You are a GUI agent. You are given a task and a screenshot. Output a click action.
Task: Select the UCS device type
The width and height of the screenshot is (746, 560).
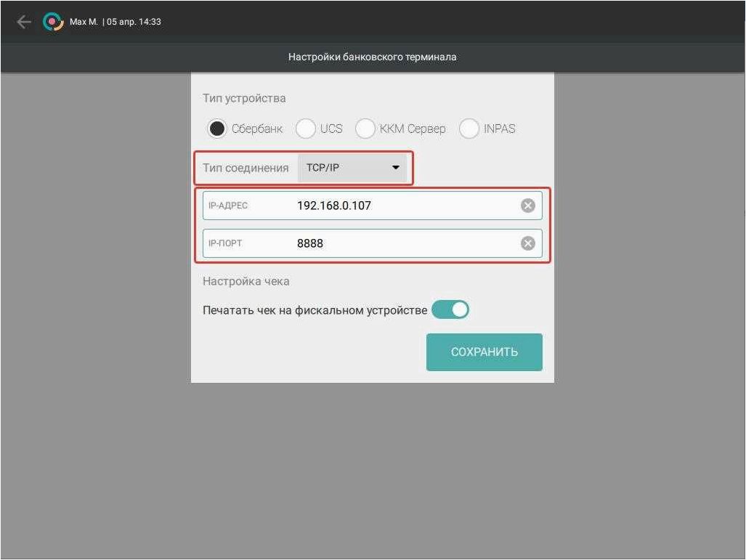click(305, 129)
